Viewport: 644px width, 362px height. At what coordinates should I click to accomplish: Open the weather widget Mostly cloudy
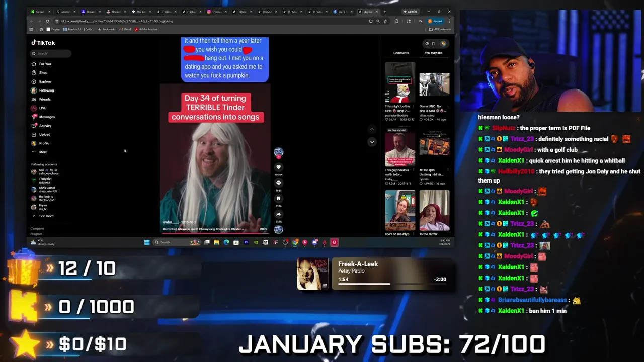coord(43,242)
